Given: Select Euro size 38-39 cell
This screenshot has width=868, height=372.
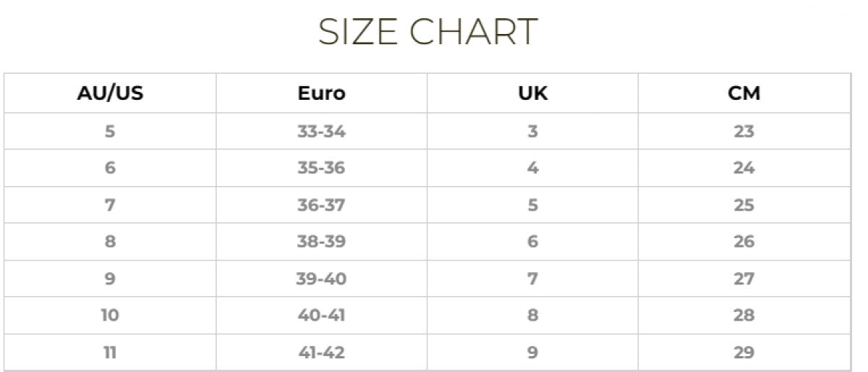Looking at the screenshot, I should (321, 242).
